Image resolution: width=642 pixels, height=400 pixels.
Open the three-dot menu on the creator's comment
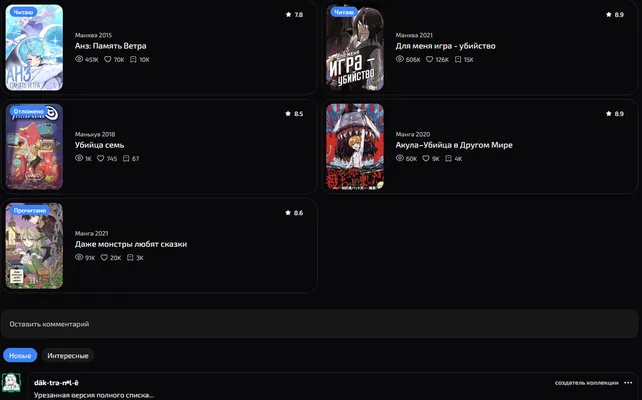628,383
